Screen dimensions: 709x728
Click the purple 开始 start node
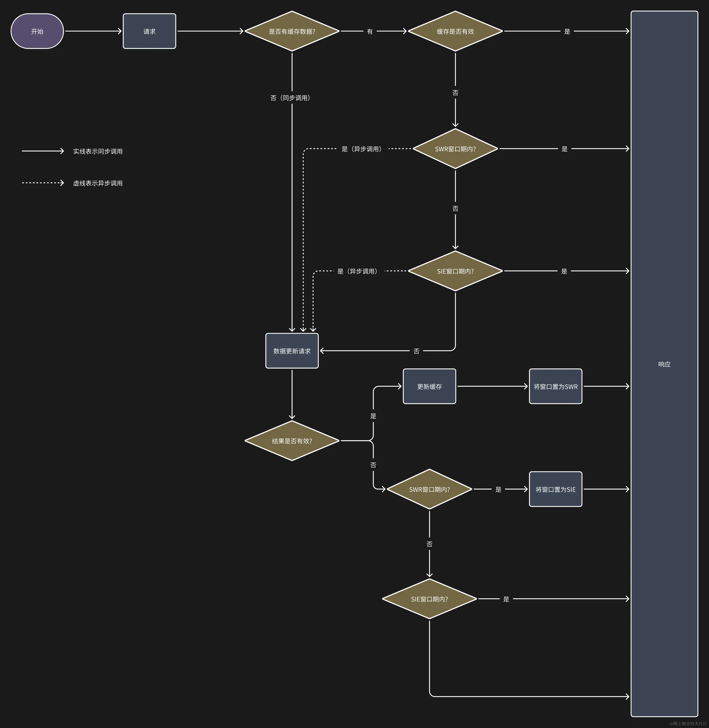tap(37, 31)
